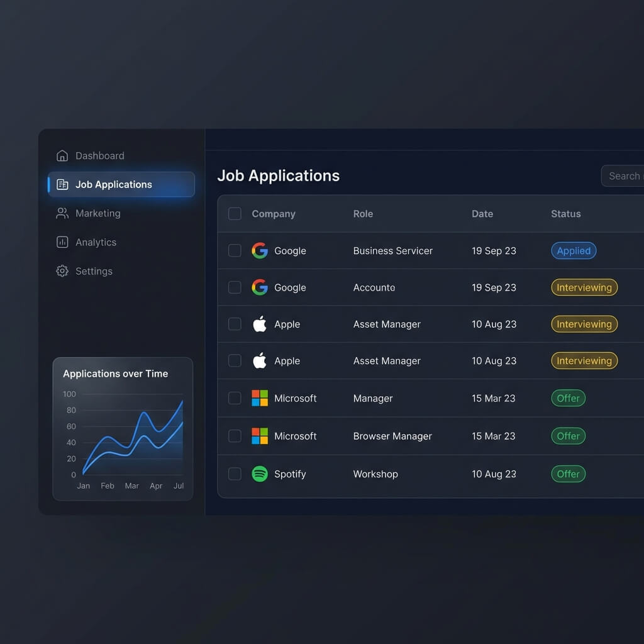Image resolution: width=644 pixels, height=644 pixels.
Task: Click the Job Applications document icon
Action: click(x=62, y=184)
